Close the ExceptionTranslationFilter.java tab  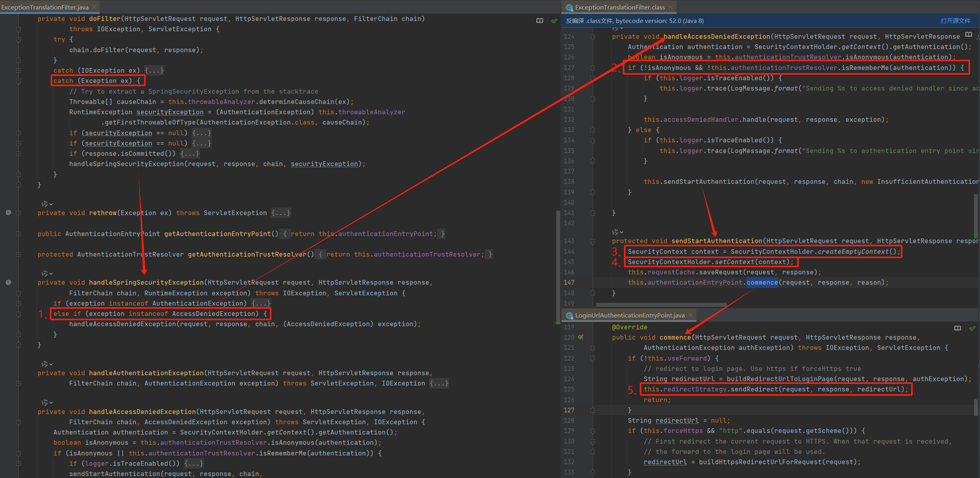pos(94,7)
